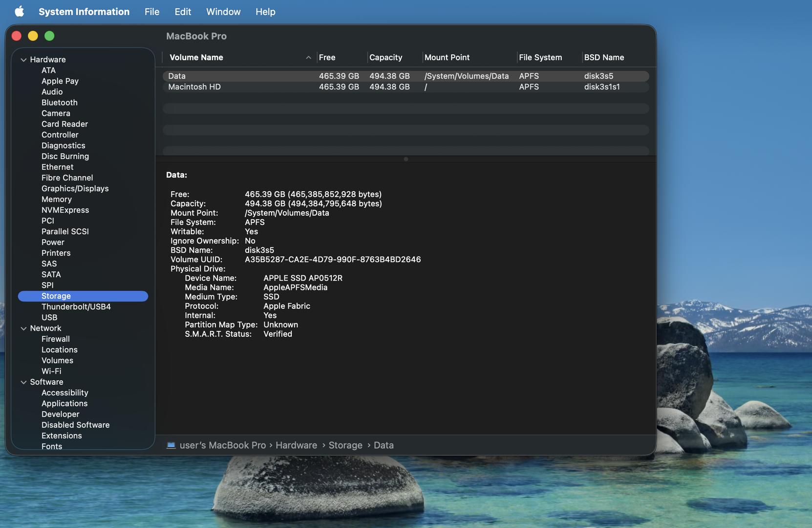Image resolution: width=812 pixels, height=528 pixels.
Task: Open the Window menu
Action: pyautogui.click(x=223, y=11)
